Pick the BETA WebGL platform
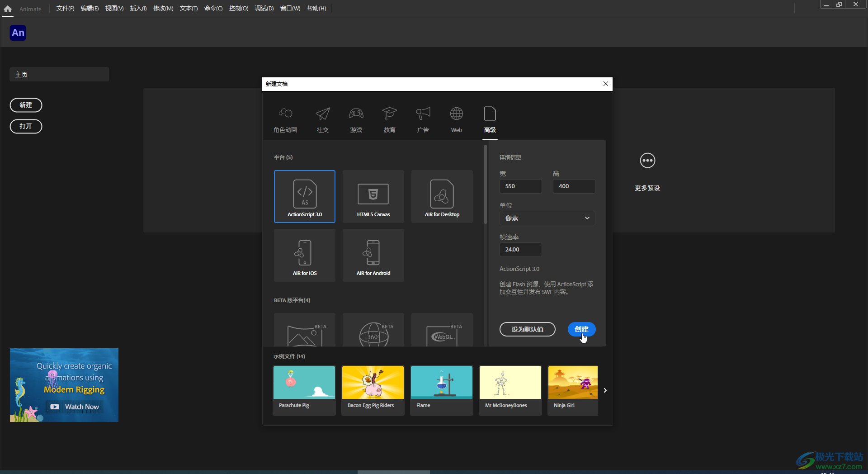Image resolution: width=868 pixels, height=474 pixels. 442,330
